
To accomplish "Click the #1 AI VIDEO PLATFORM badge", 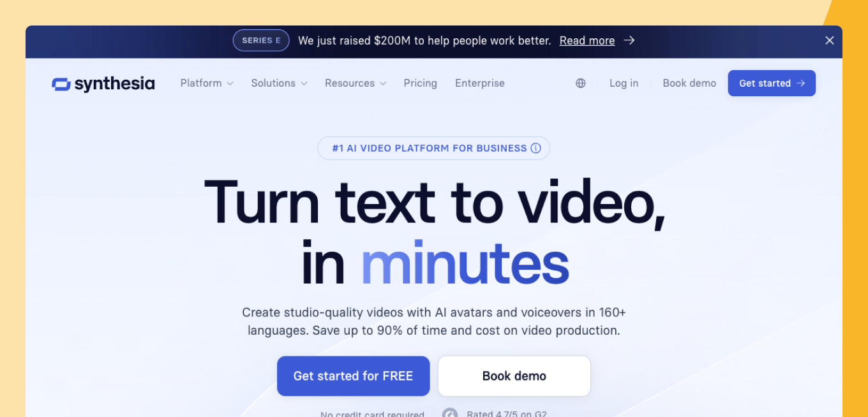I will pyautogui.click(x=433, y=149).
